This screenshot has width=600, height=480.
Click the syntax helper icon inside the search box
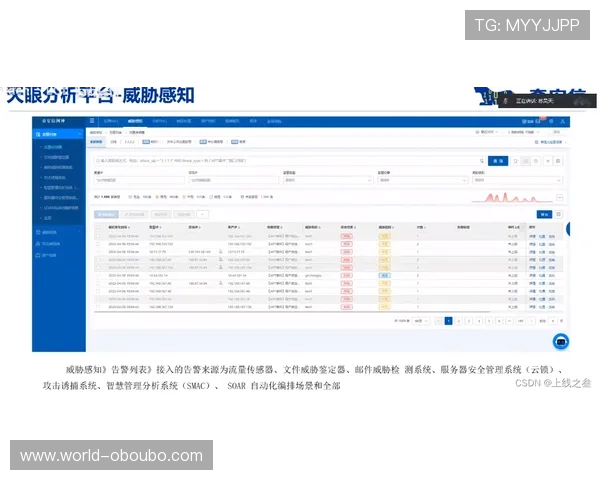pos(482,161)
